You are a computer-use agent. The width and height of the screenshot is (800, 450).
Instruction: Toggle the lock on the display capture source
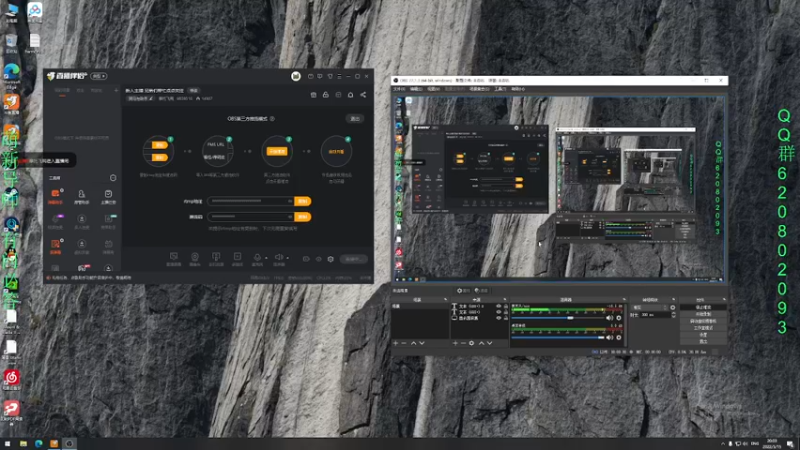(x=506, y=318)
